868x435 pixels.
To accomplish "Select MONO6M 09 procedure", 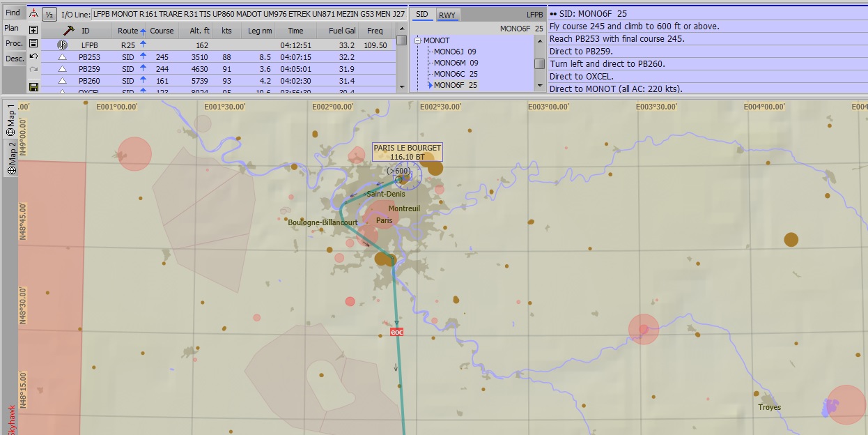I will [x=456, y=63].
